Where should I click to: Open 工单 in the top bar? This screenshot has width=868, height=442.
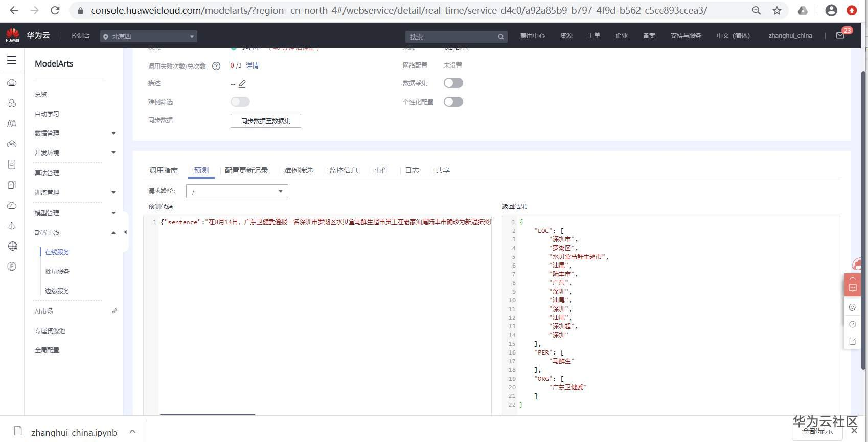click(x=593, y=36)
